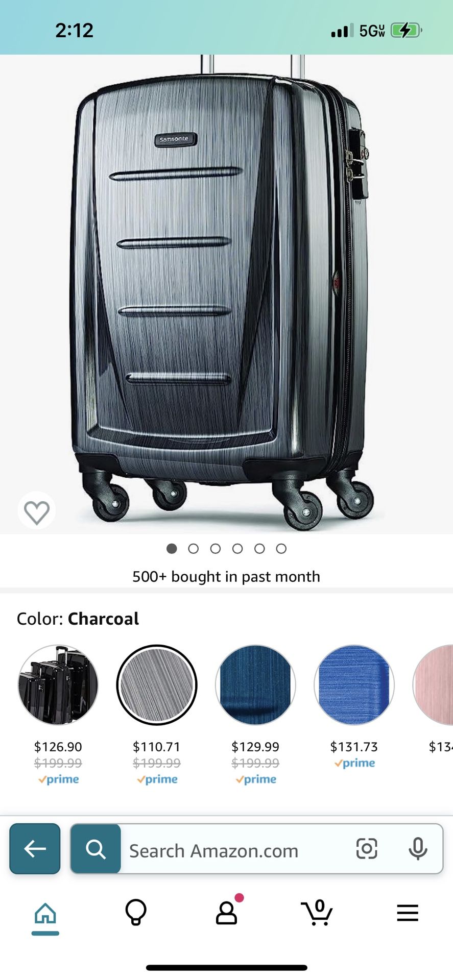The image size is (453, 980).
Task: Select the fourth image carousel dot
Action: coord(237,549)
